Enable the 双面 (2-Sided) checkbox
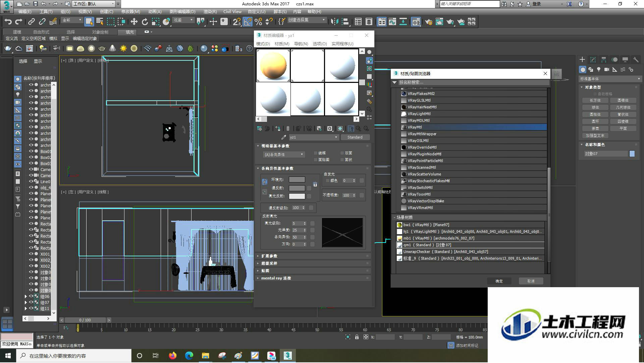644x363 pixels. point(342,153)
